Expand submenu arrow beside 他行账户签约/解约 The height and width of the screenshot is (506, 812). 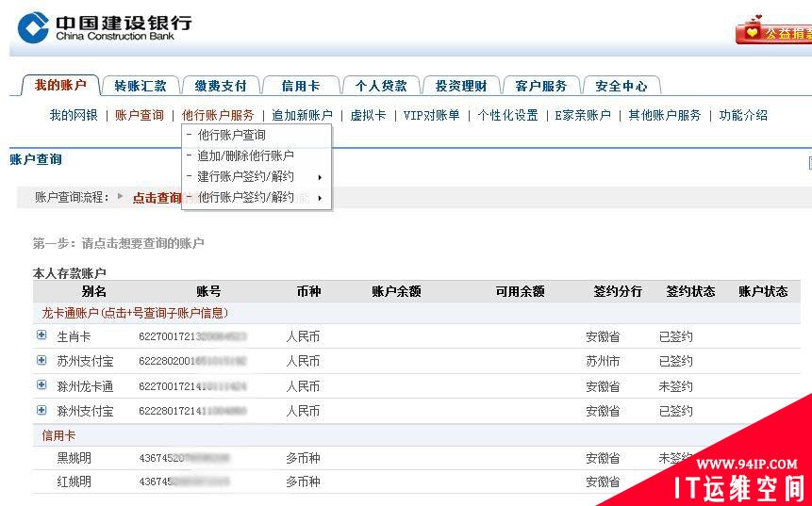tap(320, 198)
